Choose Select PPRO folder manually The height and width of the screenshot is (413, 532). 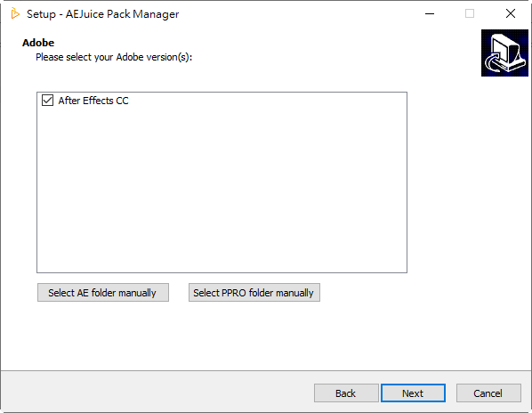point(254,293)
